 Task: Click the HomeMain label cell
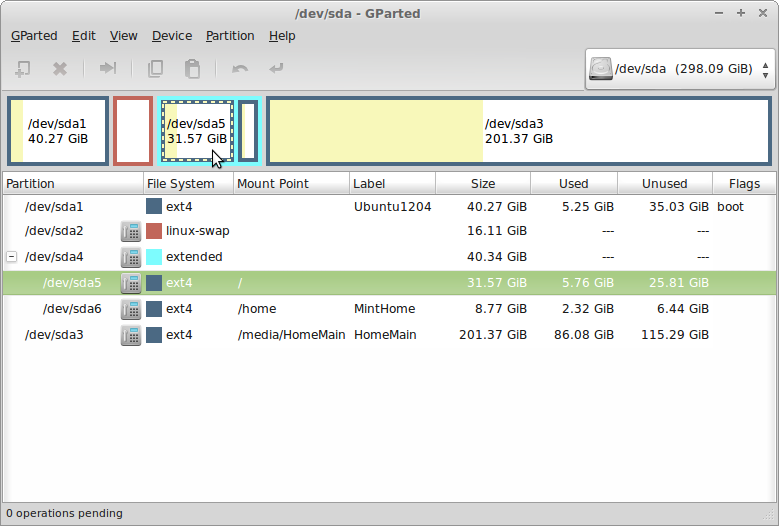385,335
